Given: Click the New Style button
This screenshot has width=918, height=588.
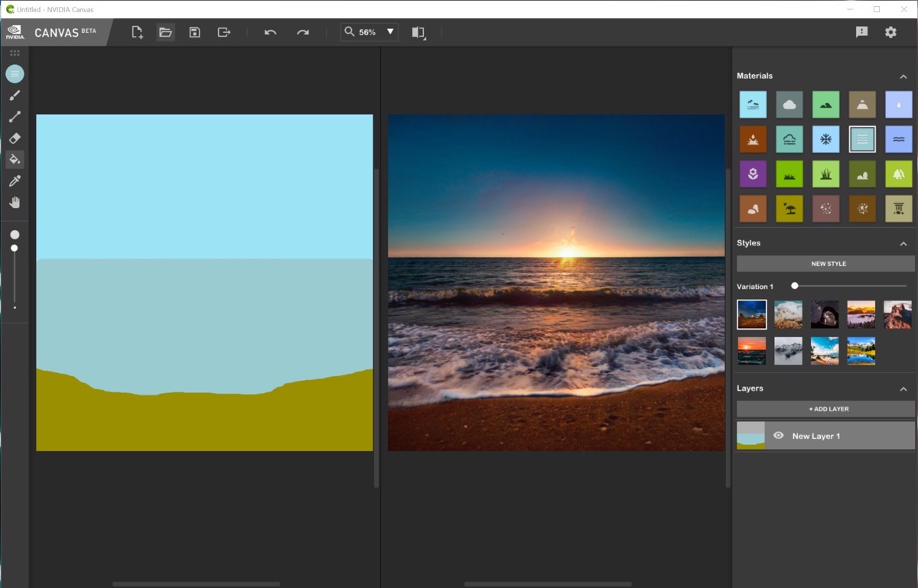Looking at the screenshot, I should [x=825, y=264].
